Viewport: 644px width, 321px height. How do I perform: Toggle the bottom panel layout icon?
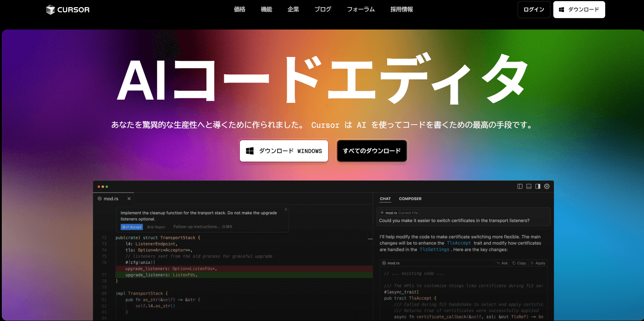[x=529, y=186]
